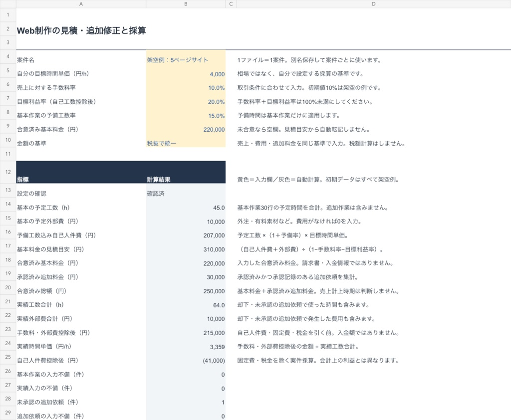Click label '承認済み追加料金（円）'
The image size is (511, 420).
tap(47, 277)
